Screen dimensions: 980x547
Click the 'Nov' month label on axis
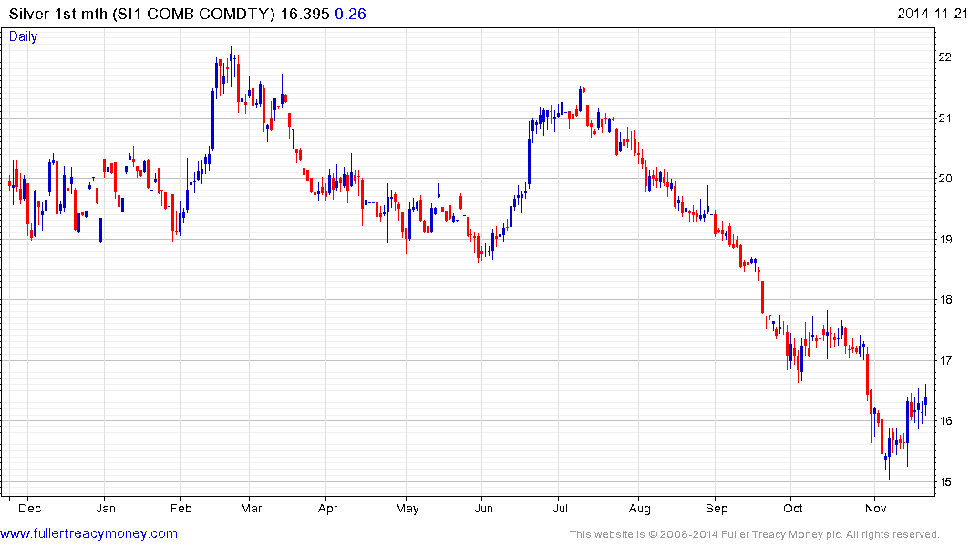pyautogui.click(x=876, y=508)
